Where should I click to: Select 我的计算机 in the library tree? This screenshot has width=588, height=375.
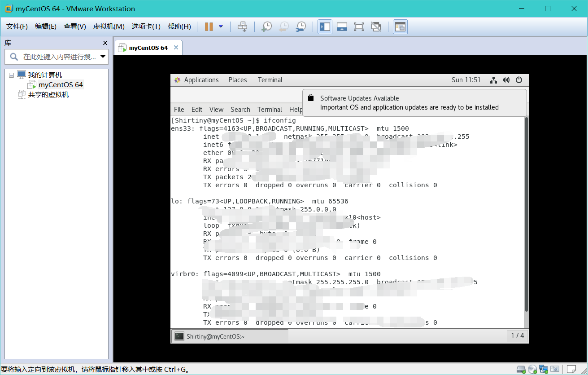tap(45, 75)
